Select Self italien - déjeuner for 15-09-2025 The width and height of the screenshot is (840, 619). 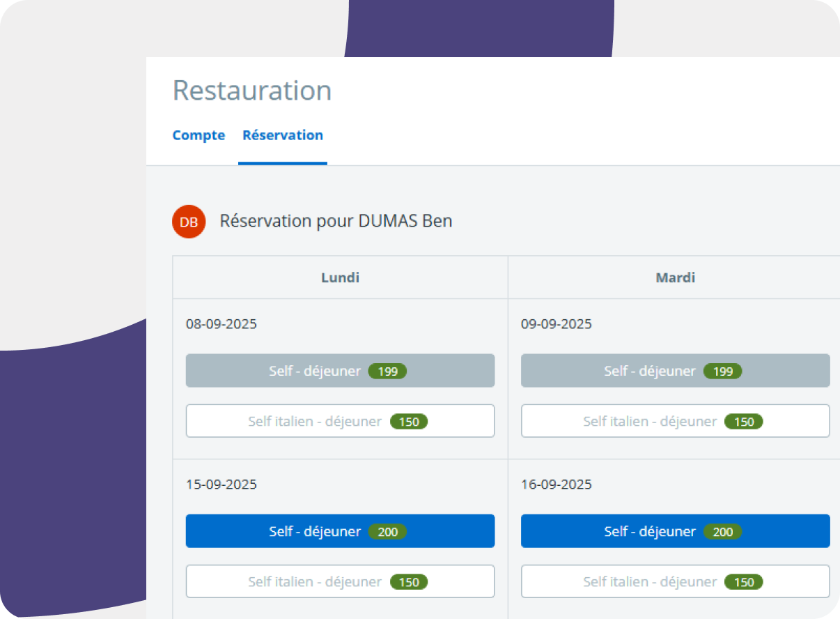pos(340,581)
